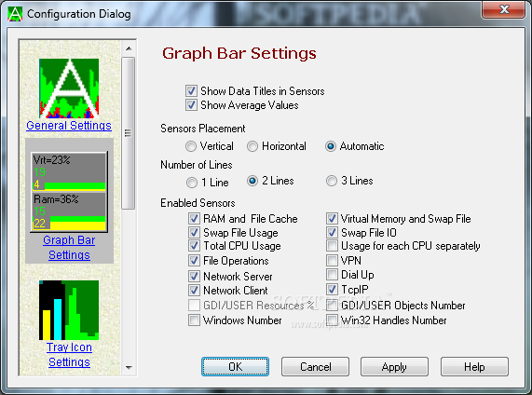This screenshot has width=532, height=395.
Task: Click sidebar scroll down arrow
Action: [129, 367]
